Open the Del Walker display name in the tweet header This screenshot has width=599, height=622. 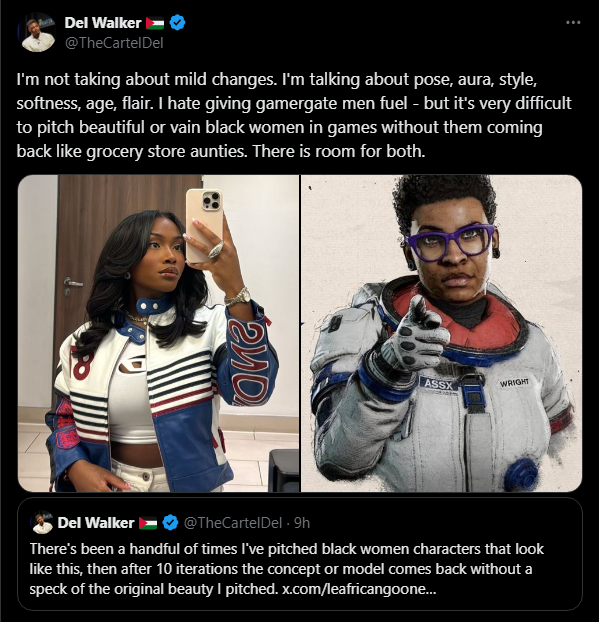click(103, 23)
